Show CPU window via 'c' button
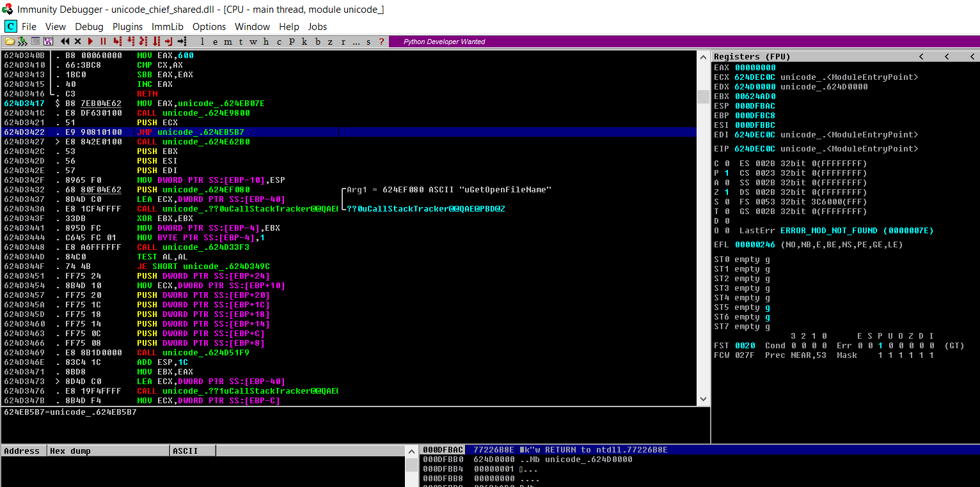Screen dimensions: 980x487 point(279,42)
